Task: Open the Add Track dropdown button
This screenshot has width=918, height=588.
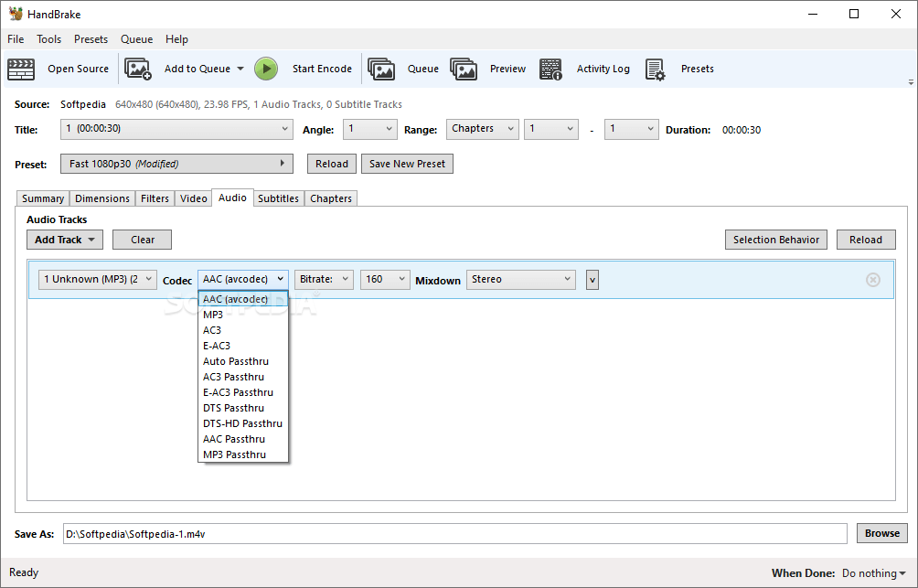Action: coord(64,240)
